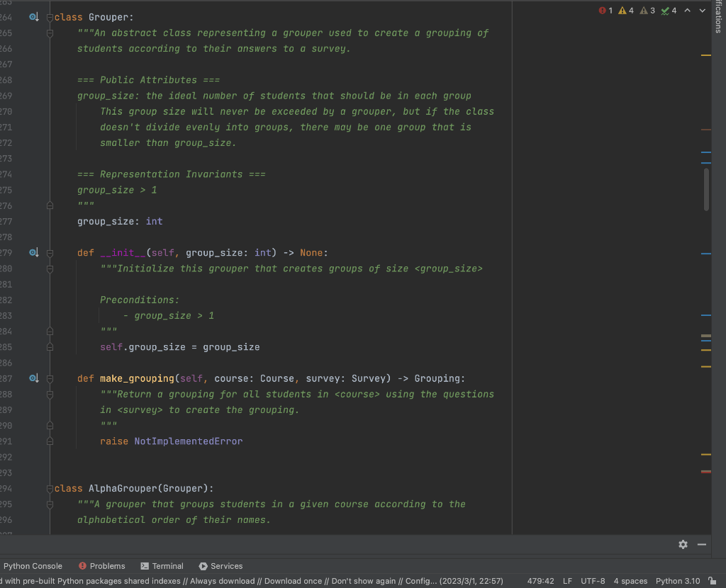Open the Problems tool window tab
Viewport: 726px width, 588px height.
tap(102, 566)
